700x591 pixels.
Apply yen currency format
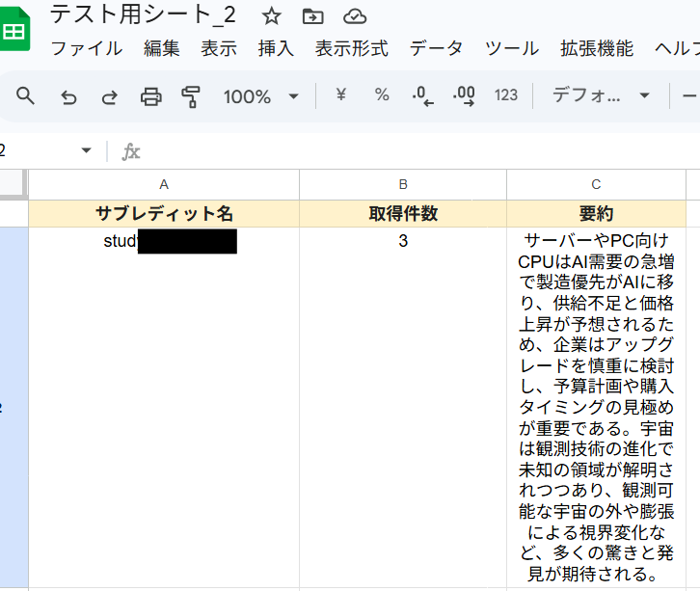pyautogui.click(x=340, y=94)
